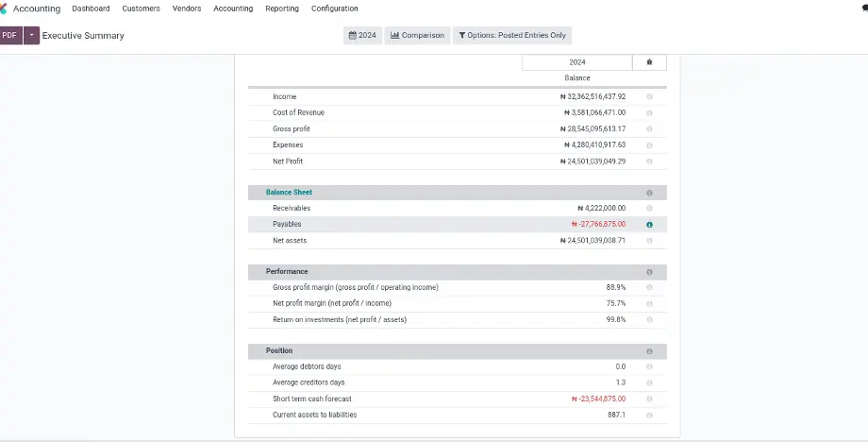Open the Customers menu
This screenshot has height=442, width=868.
[x=142, y=8]
